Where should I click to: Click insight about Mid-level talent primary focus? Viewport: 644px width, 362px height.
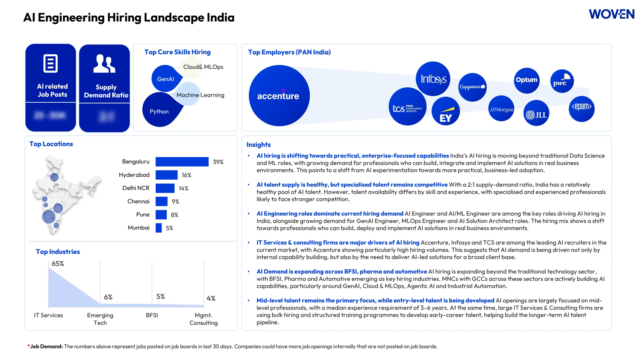tap(430, 311)
